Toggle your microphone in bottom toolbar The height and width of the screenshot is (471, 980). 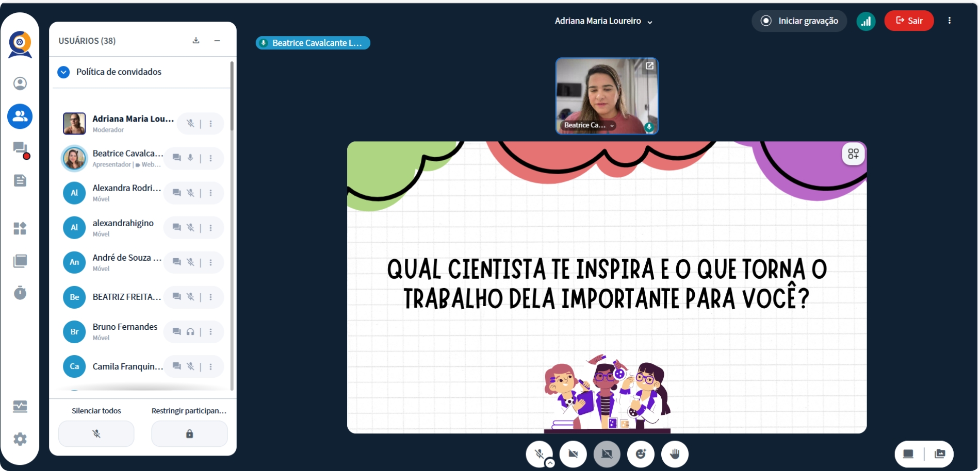pyautogui.click(x=539, y=454)
